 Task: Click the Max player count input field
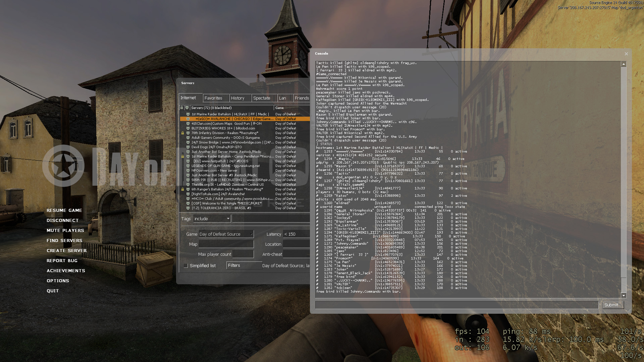pyautogui.click(x=243, y=254)
